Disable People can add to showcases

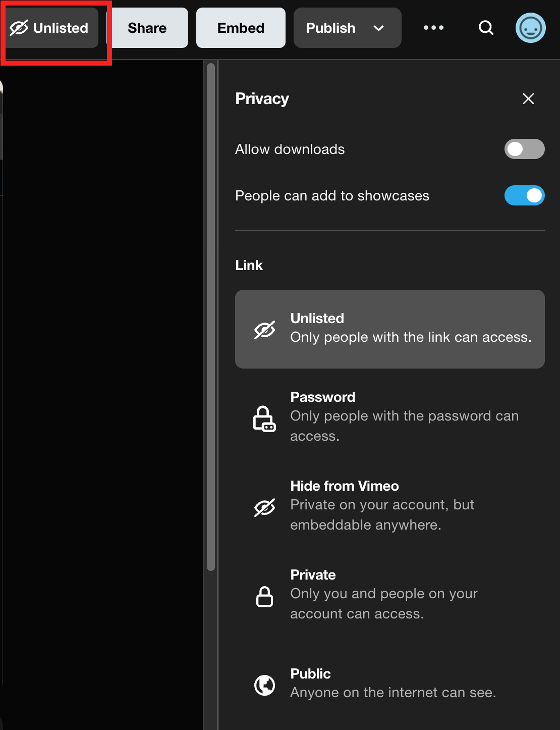[x=524, y=195]
